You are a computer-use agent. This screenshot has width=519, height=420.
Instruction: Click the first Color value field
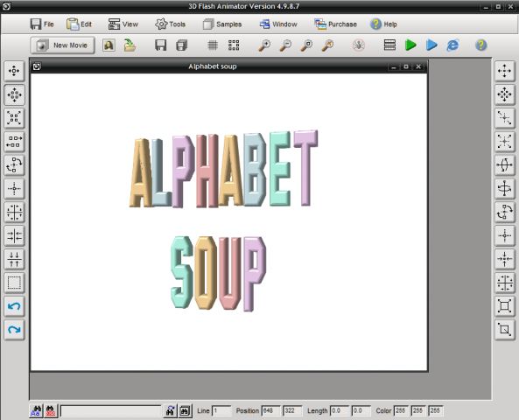click(401, 410)
